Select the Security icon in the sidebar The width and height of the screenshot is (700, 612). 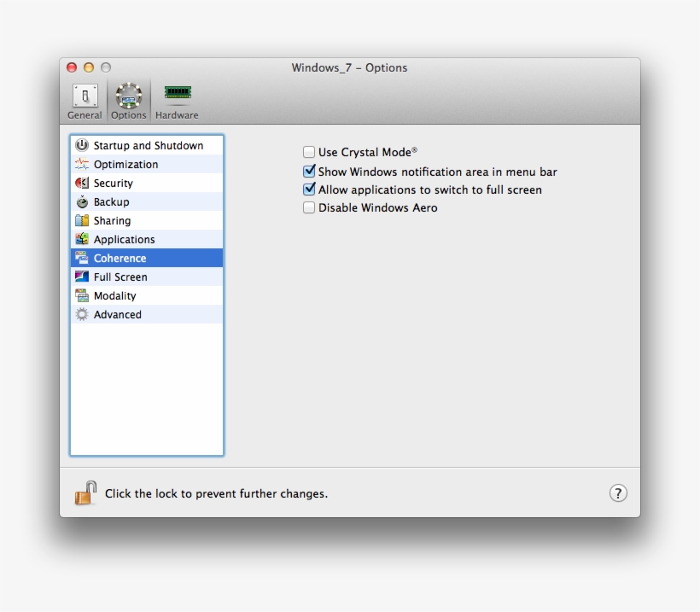click(82, 183)
